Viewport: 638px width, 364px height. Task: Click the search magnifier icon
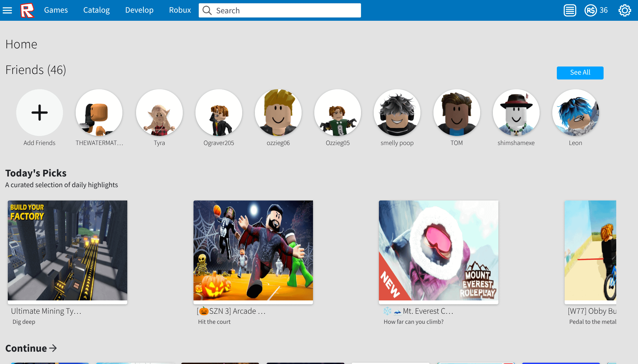207,10
